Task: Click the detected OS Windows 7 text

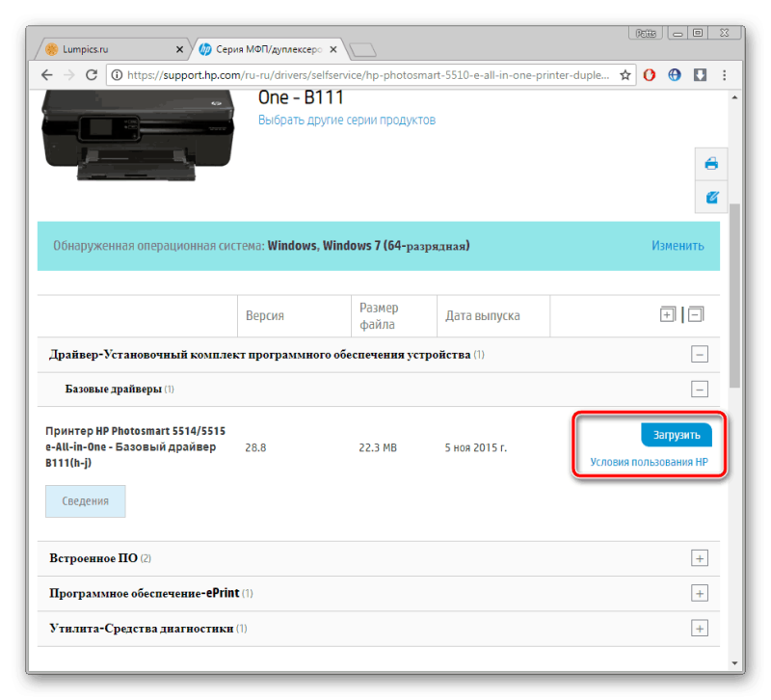Action: pyautogui.click(x=368, y=246)
